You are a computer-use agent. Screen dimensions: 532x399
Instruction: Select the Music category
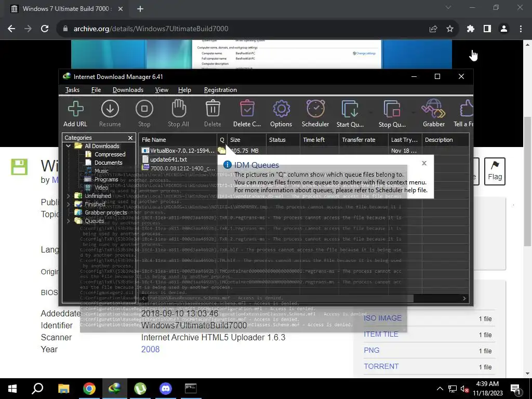[x=97, y=171]
